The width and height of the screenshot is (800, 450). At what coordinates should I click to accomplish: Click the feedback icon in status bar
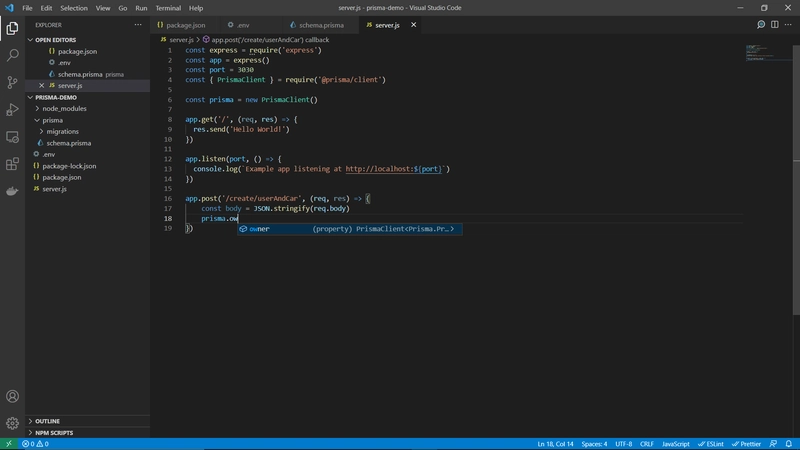coord(773,444)
